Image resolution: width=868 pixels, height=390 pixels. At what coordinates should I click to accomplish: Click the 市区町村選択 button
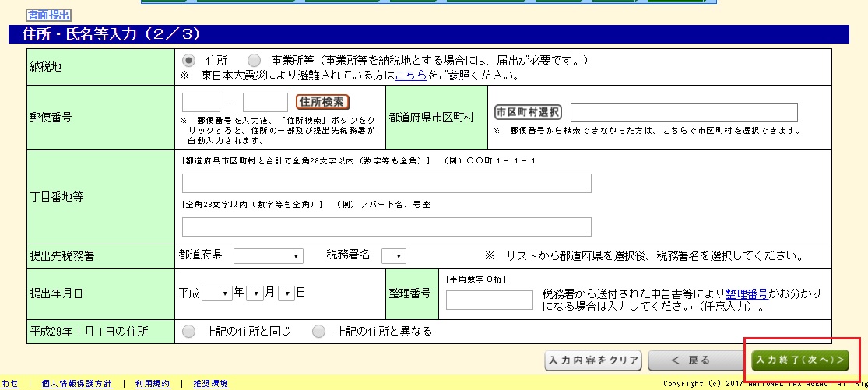528,112
